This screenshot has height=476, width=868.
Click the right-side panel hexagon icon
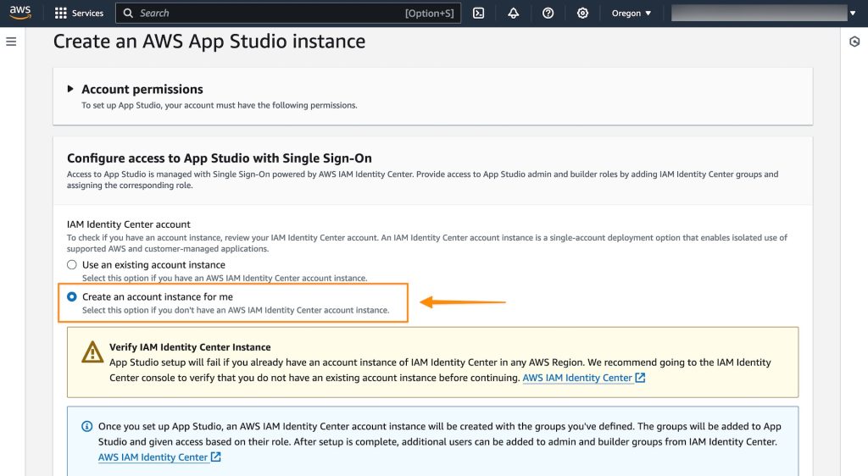tap(854, 42)
